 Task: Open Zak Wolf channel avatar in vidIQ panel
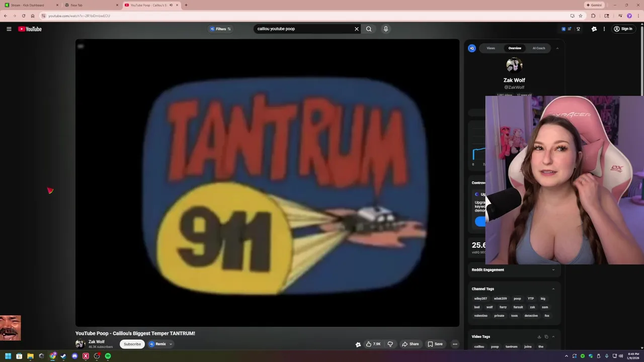(x=514, y=65)
